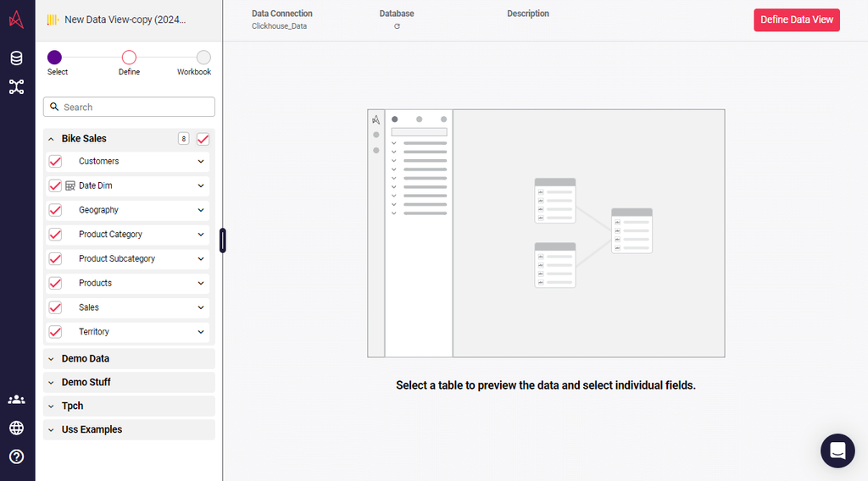Click the table Search input field
Image resolution: width=868 pixels, height=481 pixels.
click(136, 108)
